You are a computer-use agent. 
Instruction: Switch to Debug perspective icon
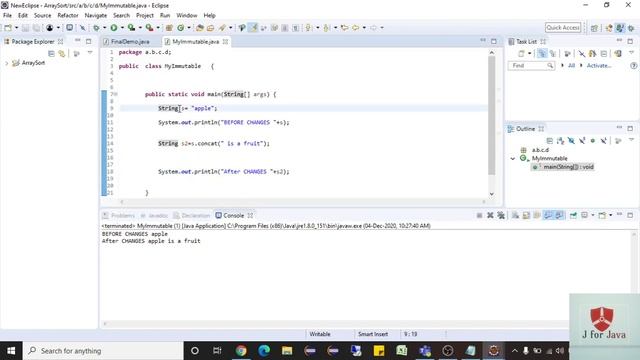tap(631, 28)
